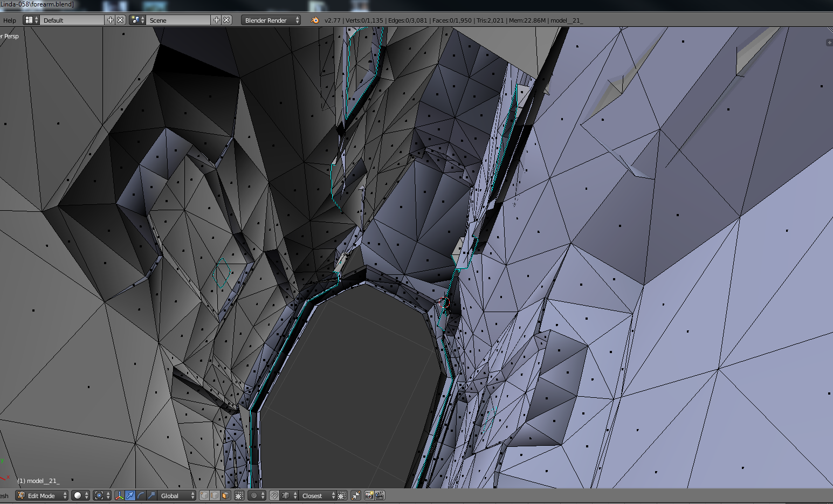
Task: Add a new screen layout
Action: coord(111,20)
